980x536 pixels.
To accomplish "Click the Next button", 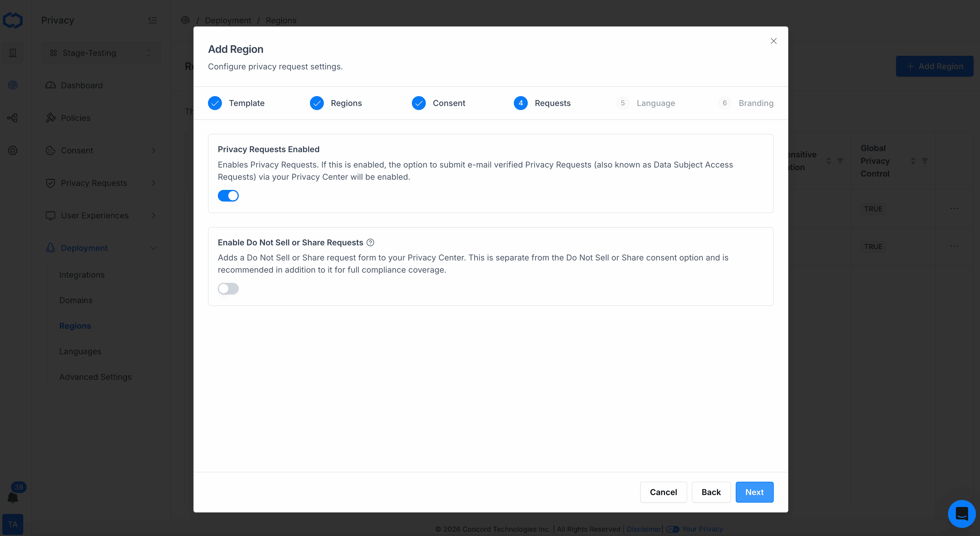I will [754, 492].
